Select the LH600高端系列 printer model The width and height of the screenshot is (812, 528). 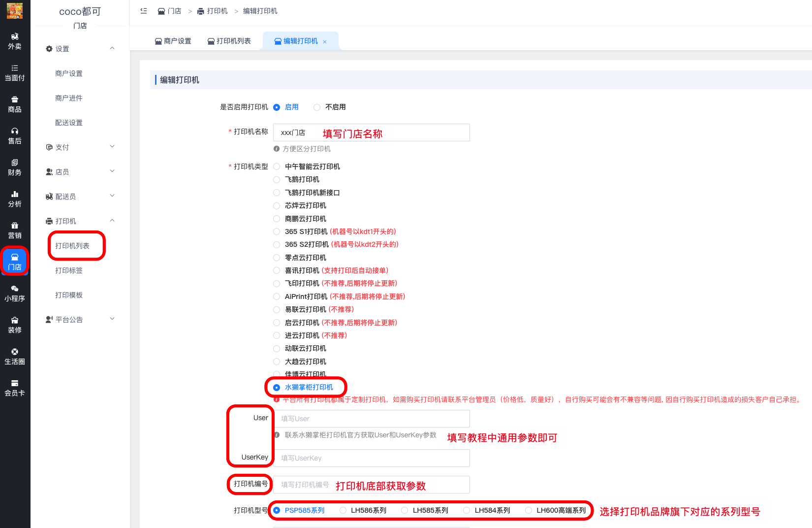pos(528,510)
